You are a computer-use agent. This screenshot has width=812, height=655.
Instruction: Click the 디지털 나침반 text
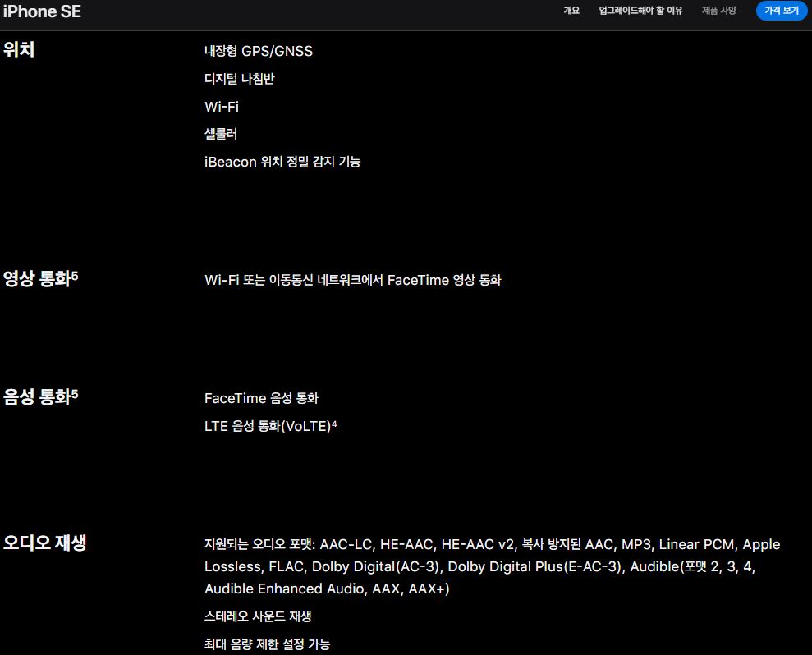click(x=239, y=79)
